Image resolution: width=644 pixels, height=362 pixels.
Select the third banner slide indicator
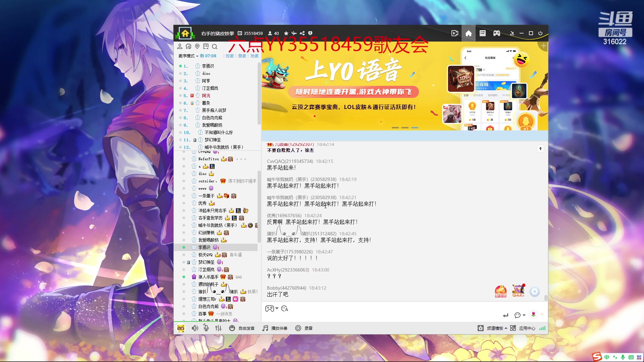click(x=415, y=128)
